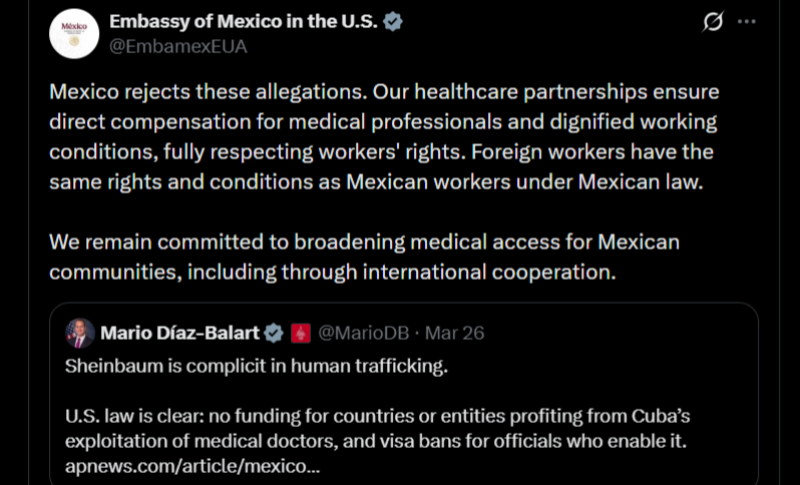Click the red affiliation badge beside Mario's name
The height and width of the screenshot is (485, 800).
(x=300, y=333)
